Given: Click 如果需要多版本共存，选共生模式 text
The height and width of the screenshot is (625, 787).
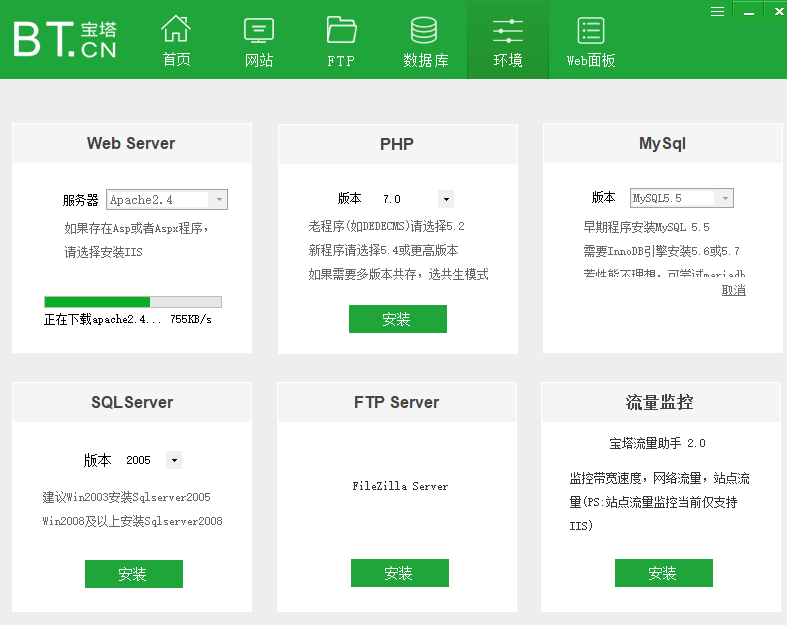Looking at the screenshot, I should tap(399, 274).
